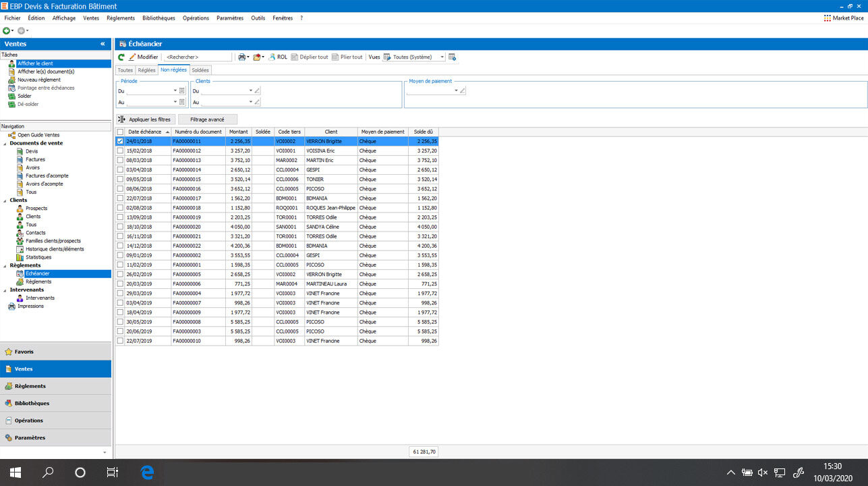The image size is (868, 486).
Task: Open the Bibliothèques section button in sidebar
Action: (x=55, y=403)
